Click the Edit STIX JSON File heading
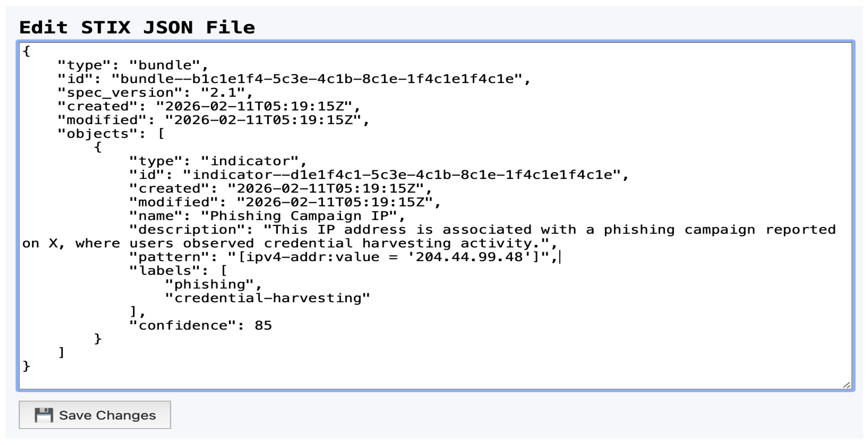868x445 pixels. (137, 27)
